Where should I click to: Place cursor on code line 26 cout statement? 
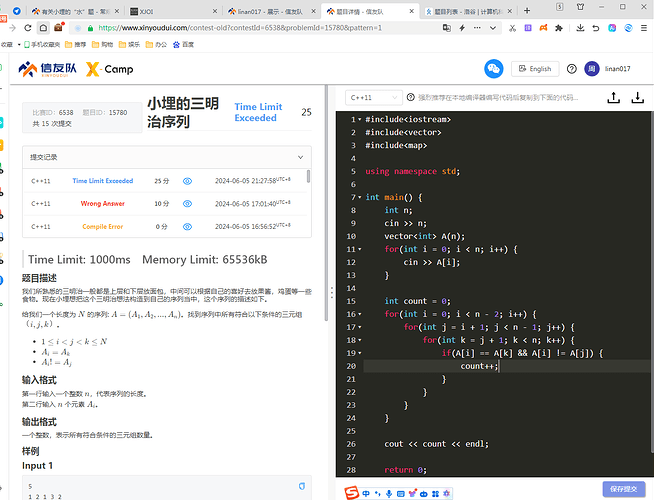(436, 444)
